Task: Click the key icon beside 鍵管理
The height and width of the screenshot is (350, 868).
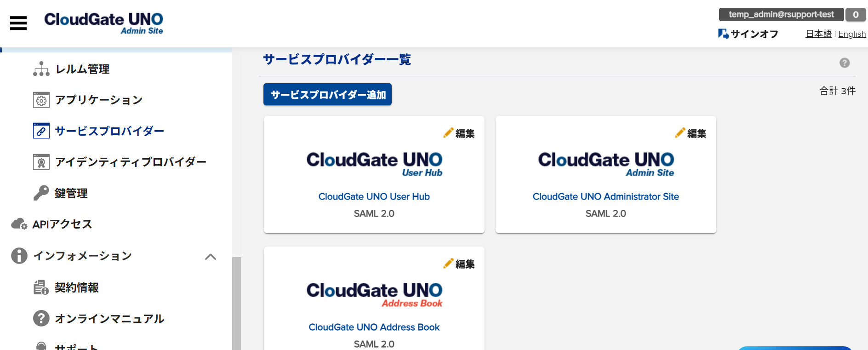Action: tap(41, 193)
